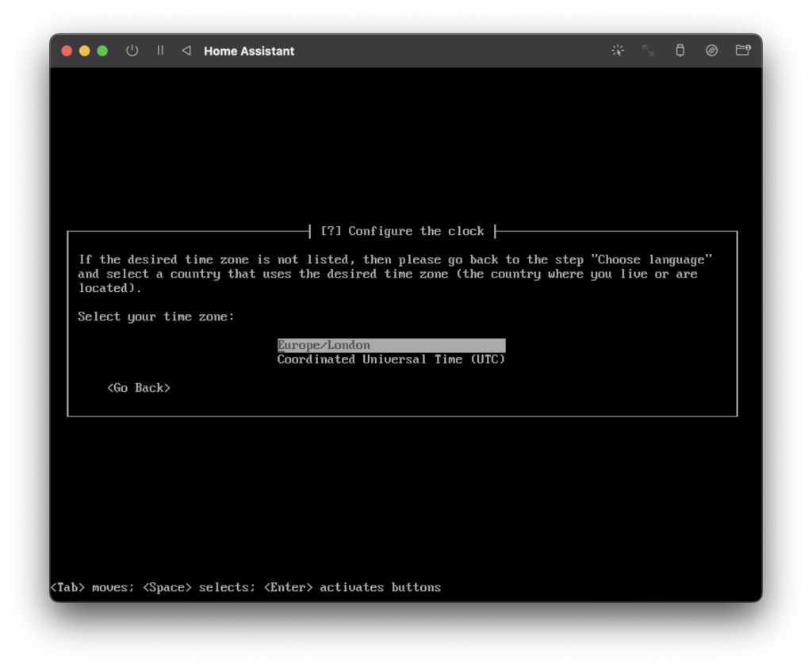
Task: Click the resize window arrows icon
Action: pyautogui.click(x=649, y=50)
